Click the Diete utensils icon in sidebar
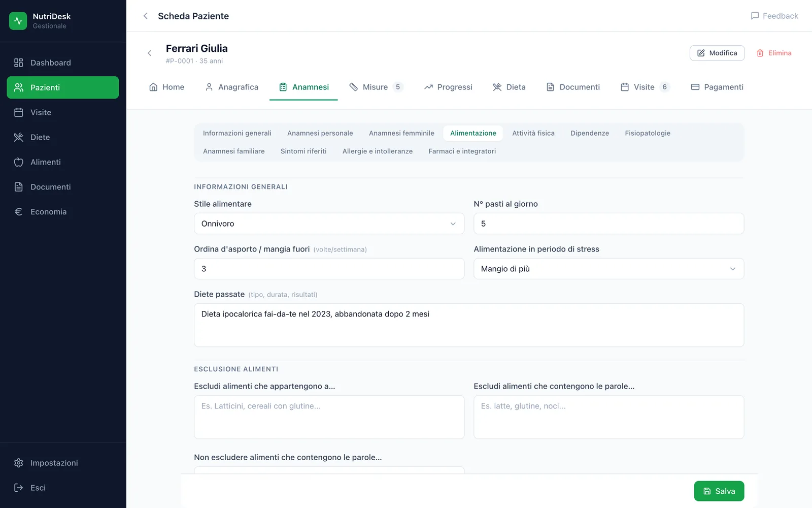This screenshot has width=812, height=508. [x=19, y=137]
